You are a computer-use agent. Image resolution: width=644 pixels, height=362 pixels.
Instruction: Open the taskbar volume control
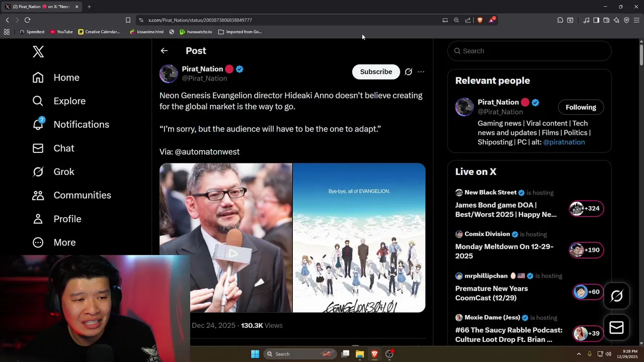coord(608,354)
